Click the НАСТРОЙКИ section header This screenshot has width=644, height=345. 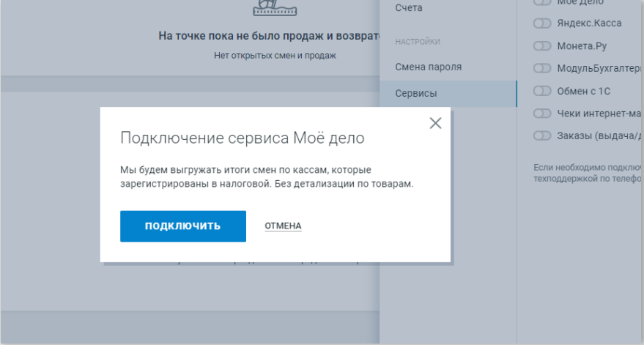[418, 42]
